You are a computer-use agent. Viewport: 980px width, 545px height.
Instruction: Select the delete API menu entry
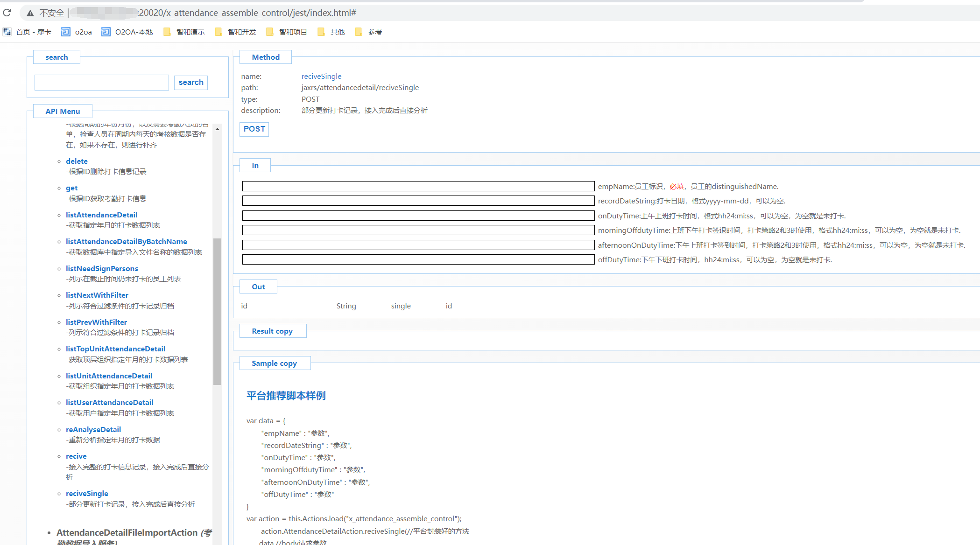pyautogui.click(x=77, y=161)
